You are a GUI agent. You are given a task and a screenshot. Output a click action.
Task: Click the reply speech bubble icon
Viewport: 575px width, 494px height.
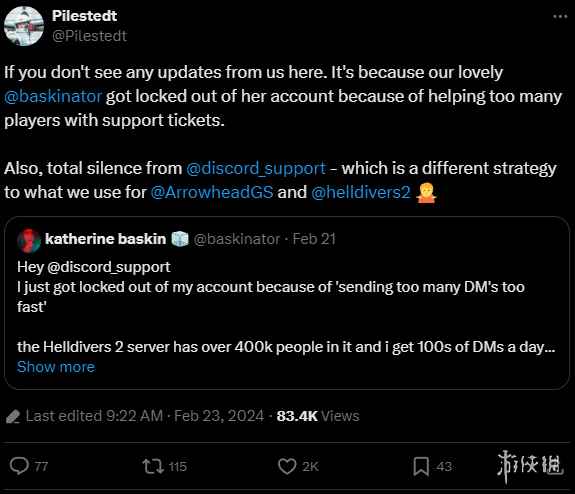[19, 466]
